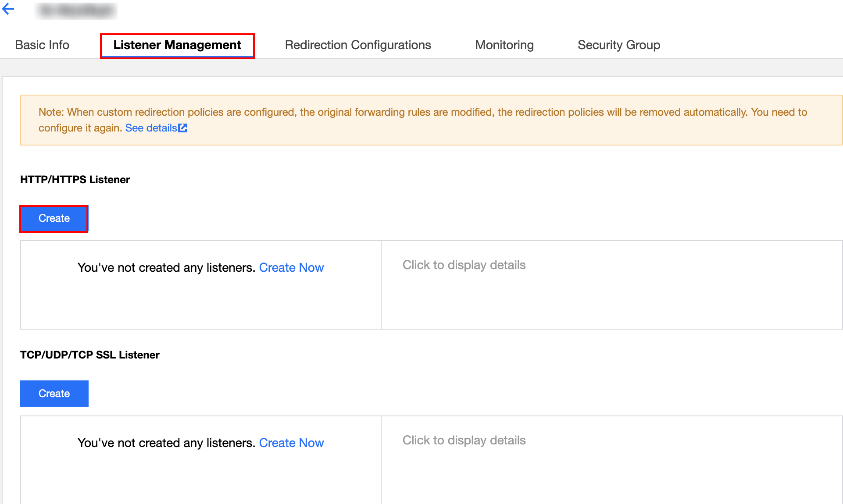The image size is (843, 504).
Task: Open the Basic Info tab
Action: [x=42, y=45]
